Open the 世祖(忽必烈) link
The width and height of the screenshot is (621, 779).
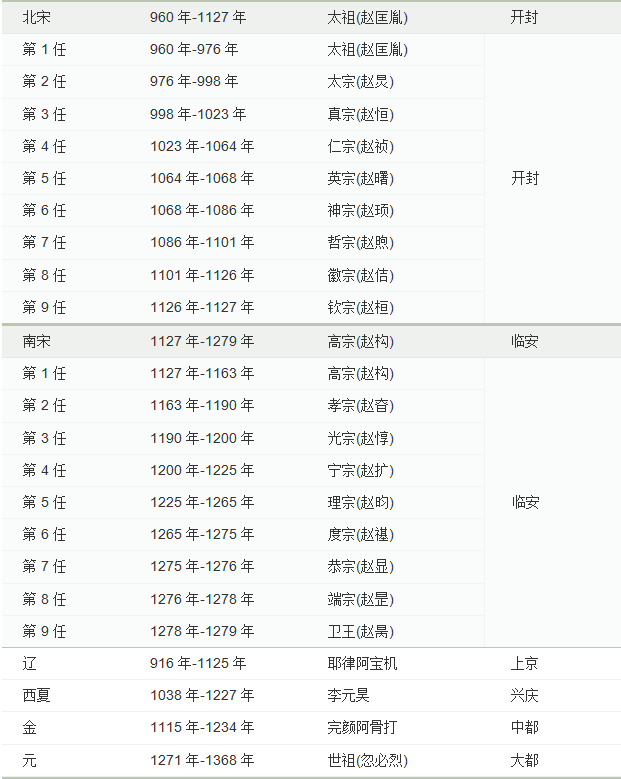click(x=367, y=760)
